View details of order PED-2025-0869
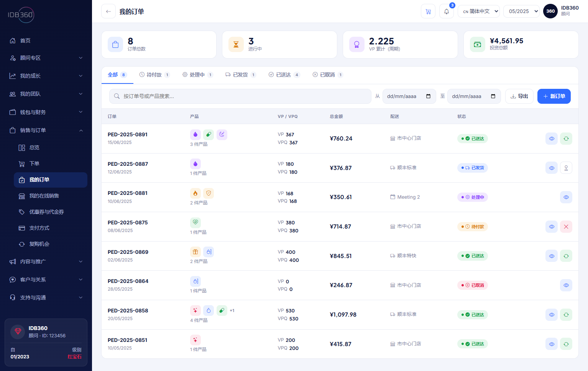588x371 pixels. click(552, 256)
